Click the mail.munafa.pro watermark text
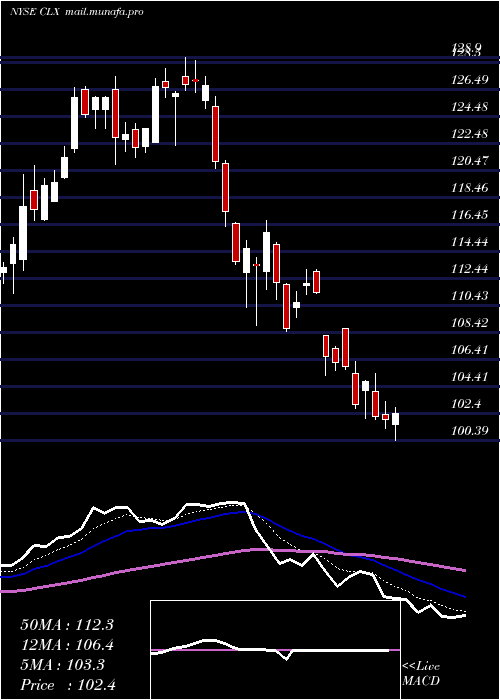The height and width of the screenshot is (700, 500). [104, 12]
